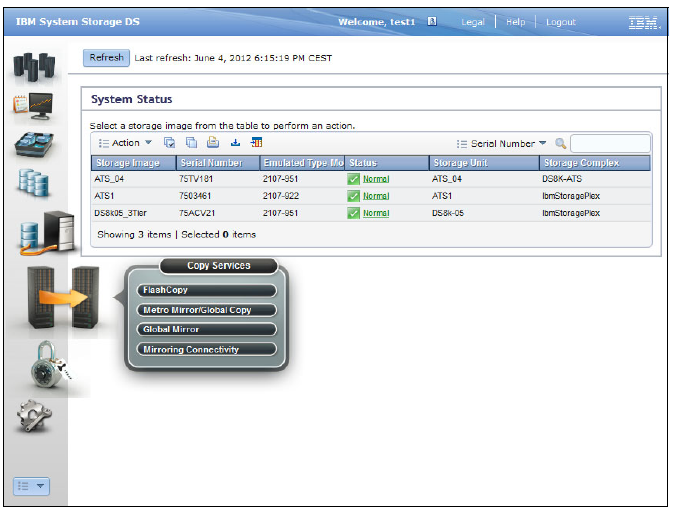Click the green check icon for DS8k05_3Tier
The image size is (676, 511).
(x=354, y=213)
